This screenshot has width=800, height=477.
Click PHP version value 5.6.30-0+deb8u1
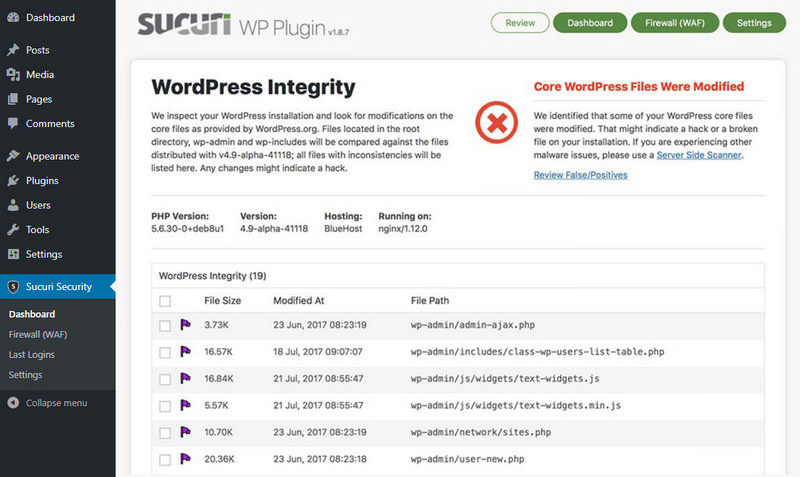pyautogui.click(x=187, y=229)
